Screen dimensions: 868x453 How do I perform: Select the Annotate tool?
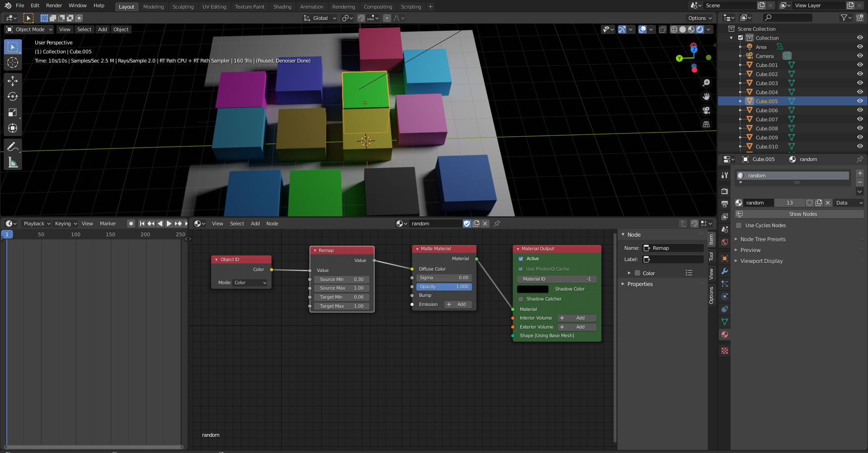[13, 147]
